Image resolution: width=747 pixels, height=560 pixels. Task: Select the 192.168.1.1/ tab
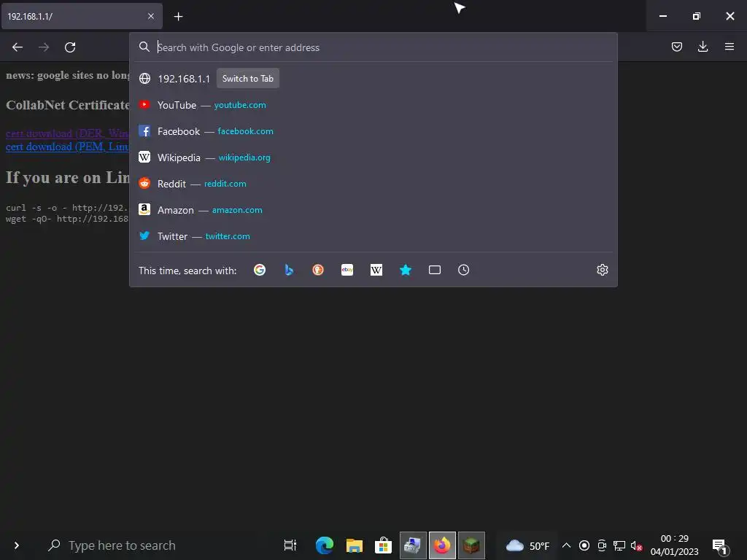click(82, 16)
